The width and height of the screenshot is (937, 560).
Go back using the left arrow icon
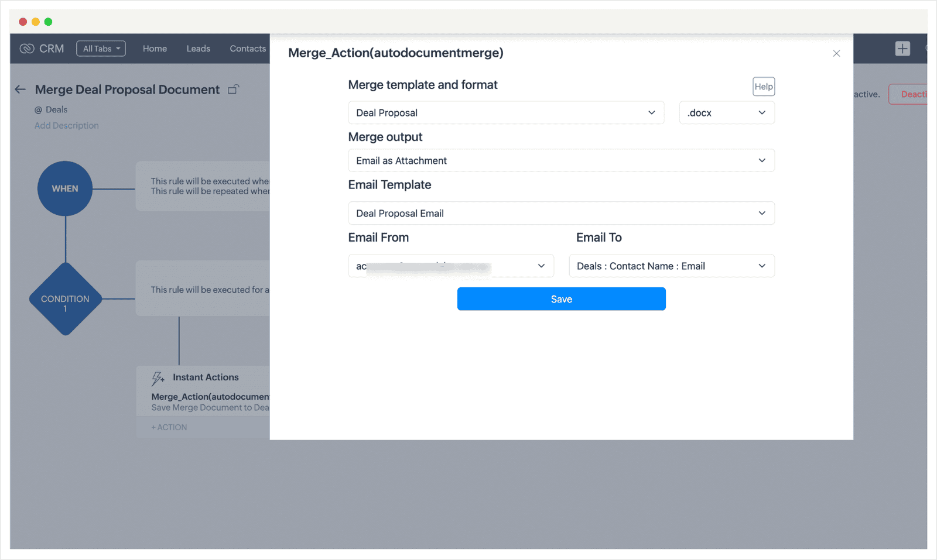(x=20, y=90)
